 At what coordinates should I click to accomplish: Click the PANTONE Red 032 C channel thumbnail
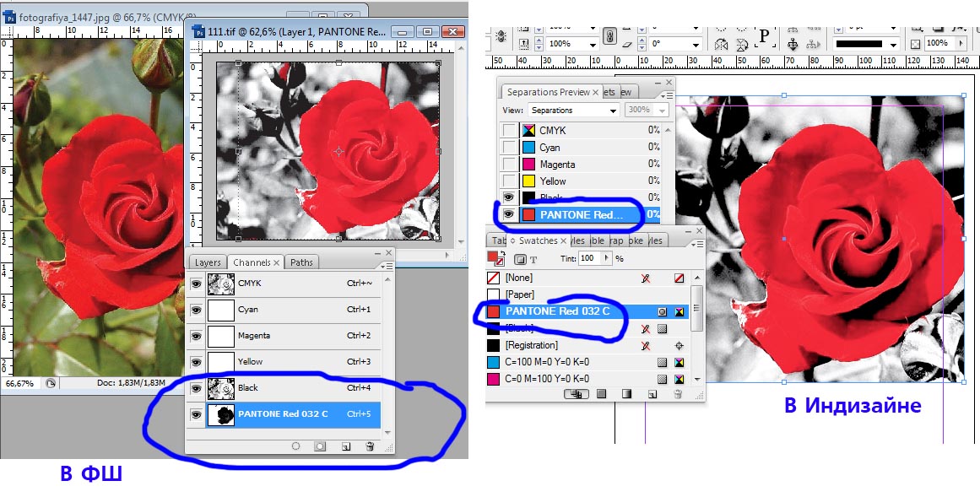pos(220,414)
